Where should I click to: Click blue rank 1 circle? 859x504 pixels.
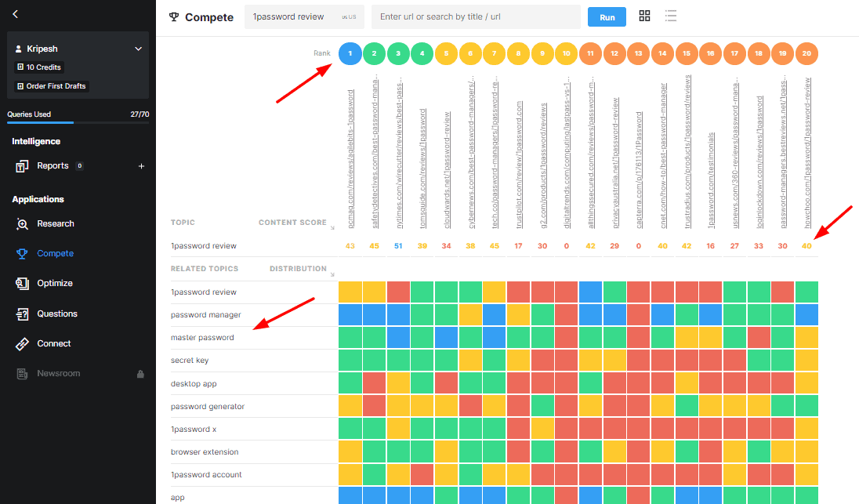tap(350, 53)
